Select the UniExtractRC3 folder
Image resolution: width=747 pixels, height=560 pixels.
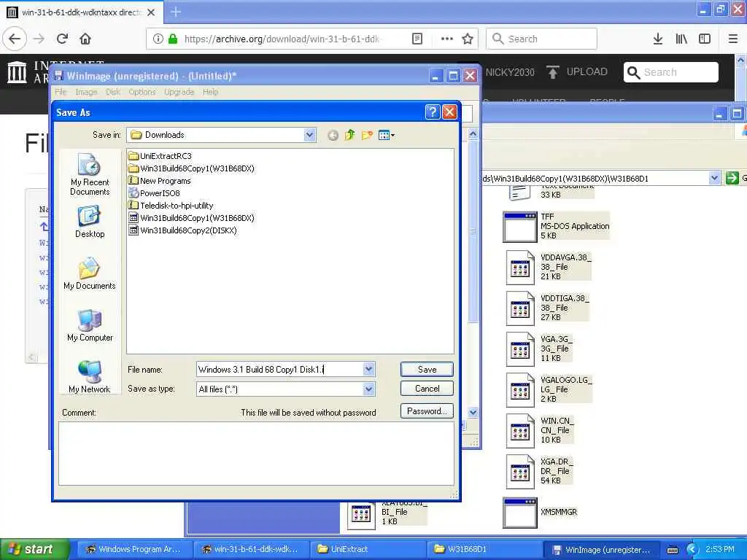[160, 156]
